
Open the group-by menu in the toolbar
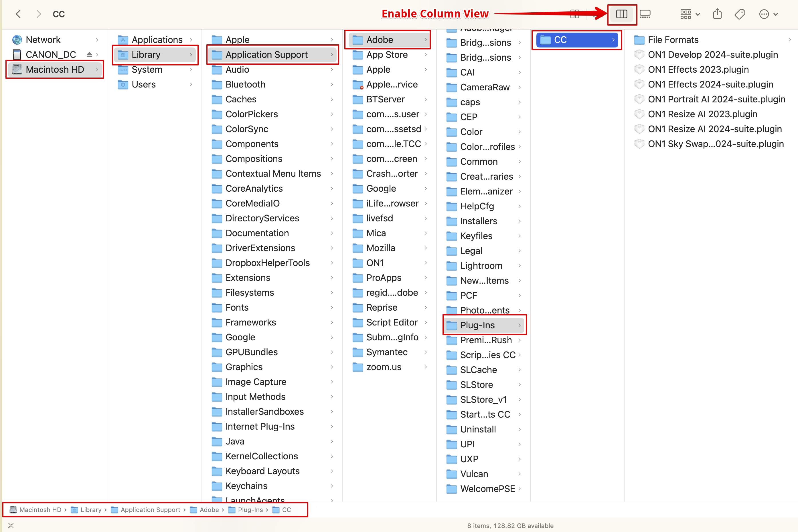point(690,14)
